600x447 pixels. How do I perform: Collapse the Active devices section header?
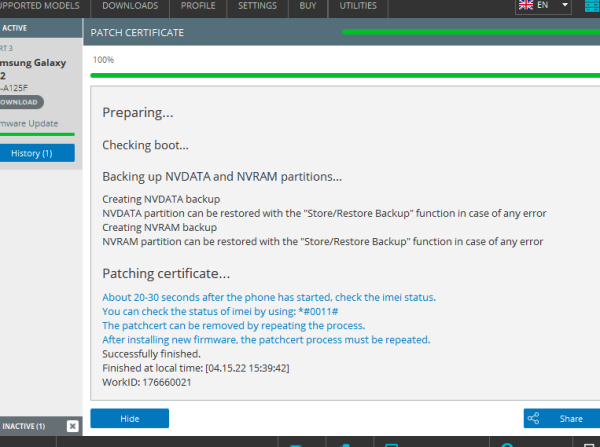[30, 28]
